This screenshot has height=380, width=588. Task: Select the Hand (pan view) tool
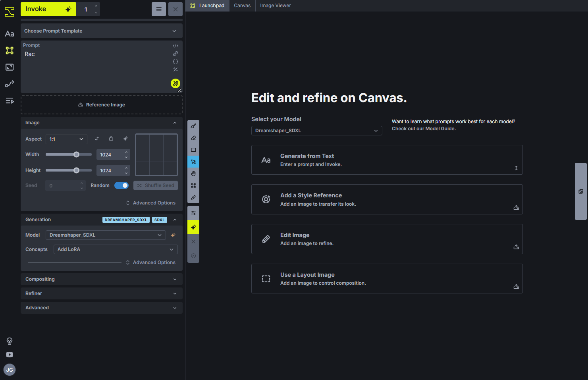click(x=193, y=174)
